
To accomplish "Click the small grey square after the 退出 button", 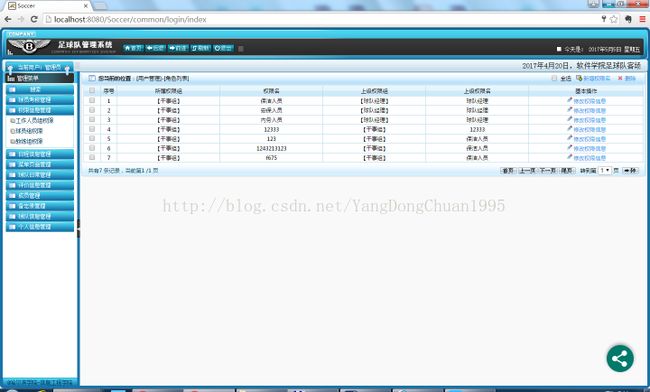I will [x=240, y=48].
